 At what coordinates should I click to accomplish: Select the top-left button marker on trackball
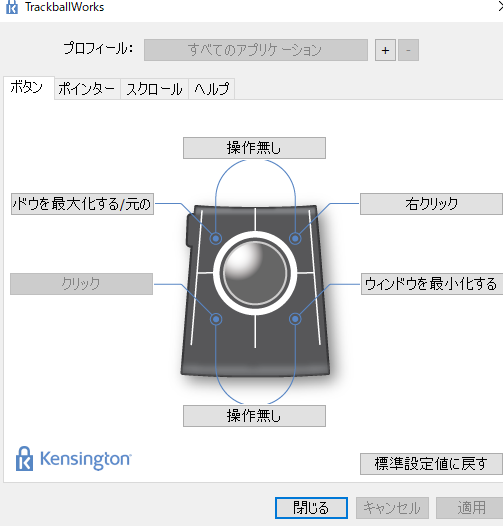pyautogui.click(x=216, y=239)
